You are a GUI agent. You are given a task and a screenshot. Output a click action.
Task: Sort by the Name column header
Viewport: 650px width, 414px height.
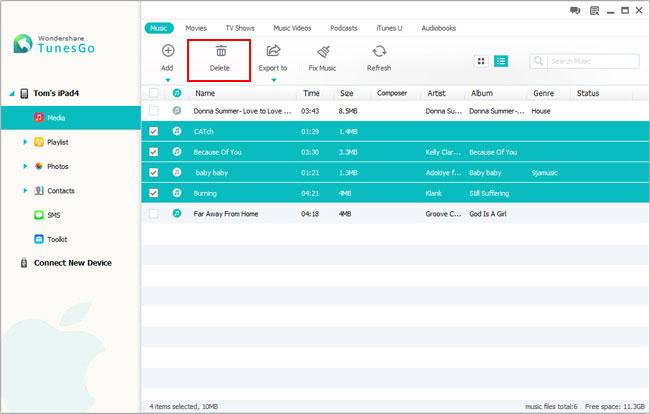tap(205, 93)
